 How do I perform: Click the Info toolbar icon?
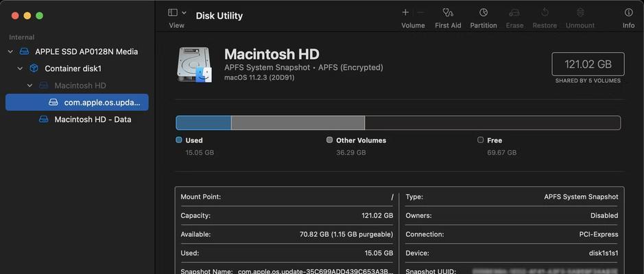tap(628, 12)
